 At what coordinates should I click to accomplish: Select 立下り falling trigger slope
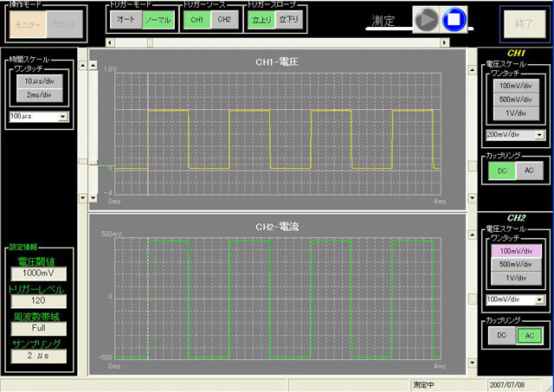point(288,19)
